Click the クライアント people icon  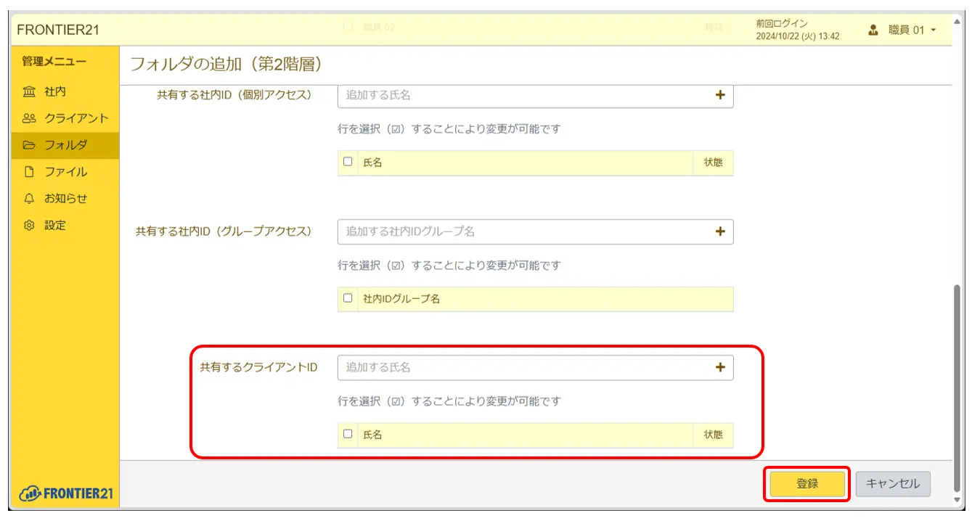click(29, 118)
